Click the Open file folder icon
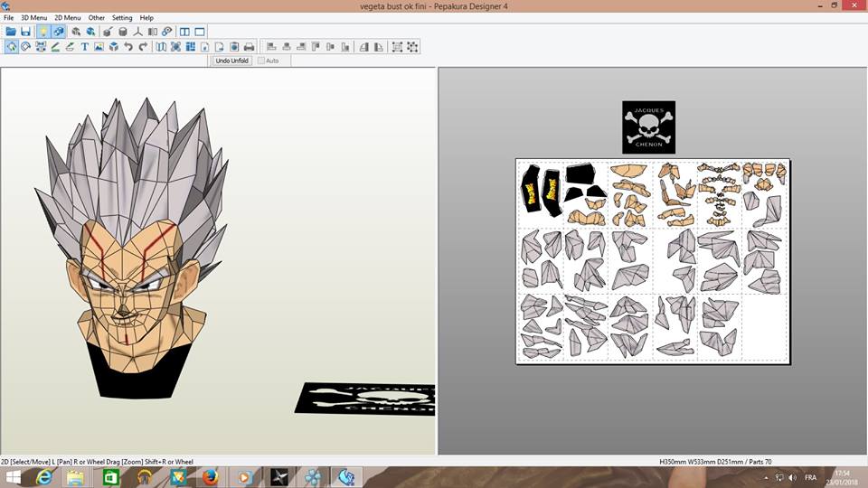The height and width of the screenshot is (488, 868). [x=11, y=32]
